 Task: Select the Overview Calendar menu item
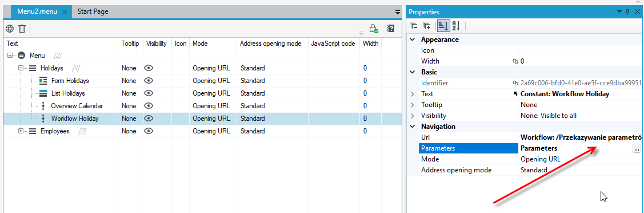click(77, 106)
